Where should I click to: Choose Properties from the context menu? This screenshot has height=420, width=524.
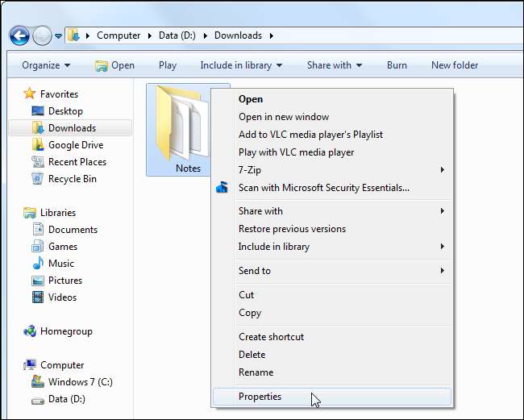260,397
